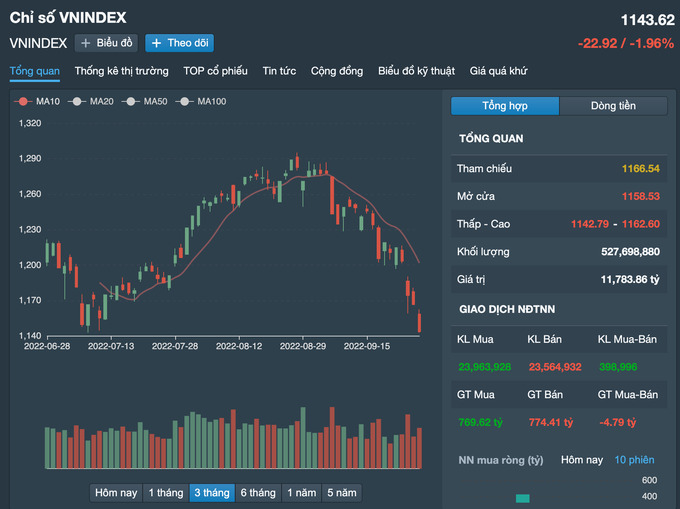The width and height of the screenshot is (680, 509).
Task: Open the Tổng quan tab
Action: click(35, 71)
